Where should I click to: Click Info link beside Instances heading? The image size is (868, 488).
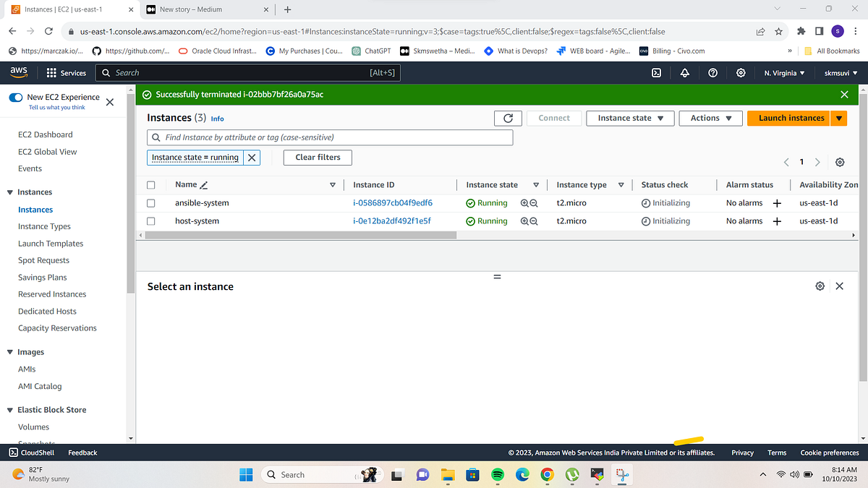pos(217,119)
